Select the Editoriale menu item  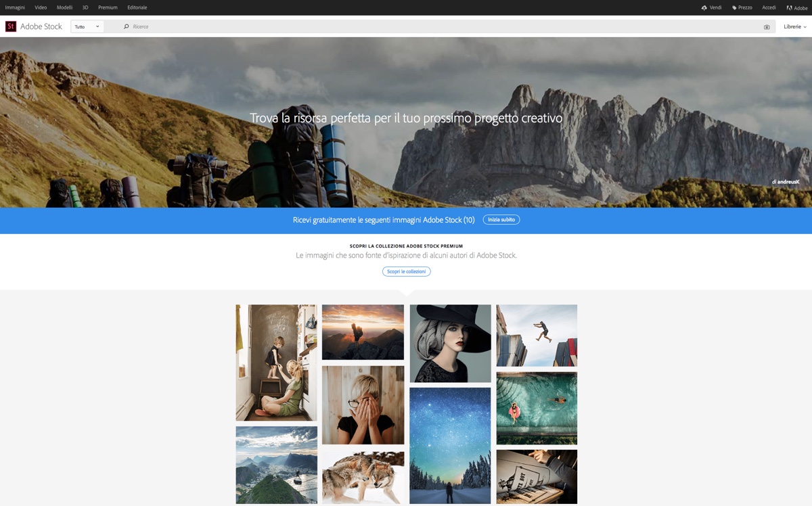[x=137, y=7]
